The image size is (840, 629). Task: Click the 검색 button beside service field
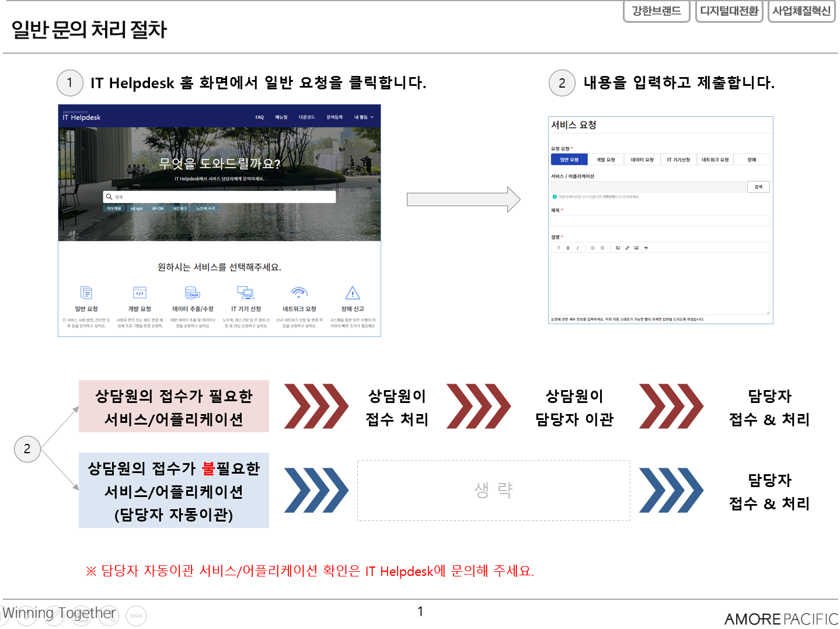[758, 187]
